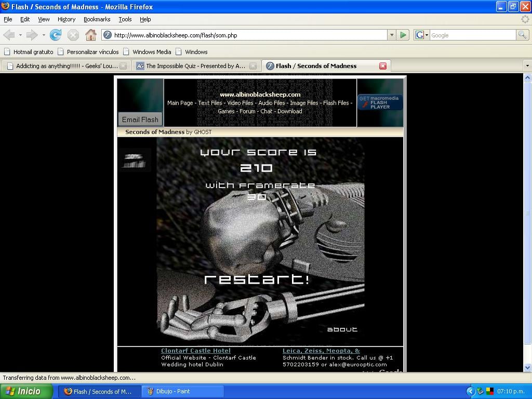Open the Text Files link
The image size is (532, 399).
pos(210,103)
